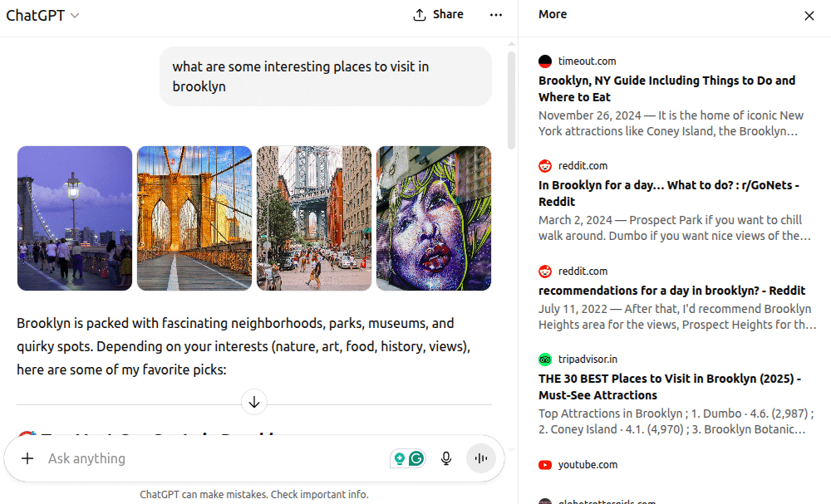Open the three-dot more options menu

(496, 15)
